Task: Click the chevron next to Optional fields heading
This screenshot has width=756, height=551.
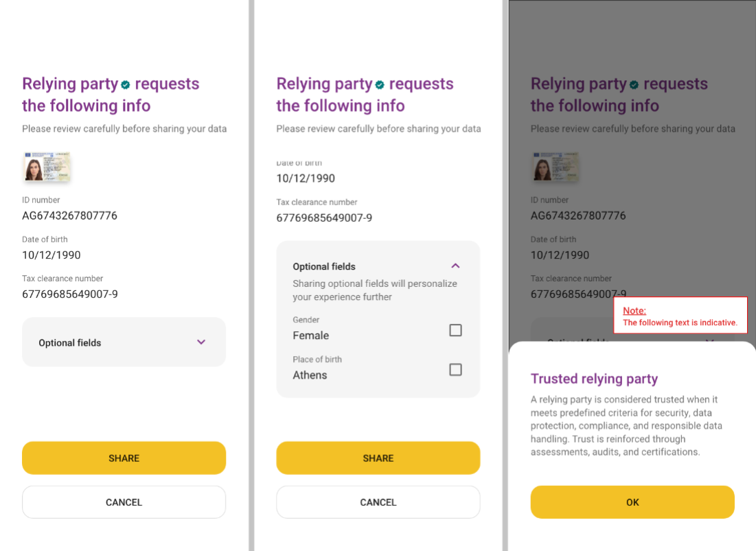Action: pyautogui.click(x=201, y=342)
